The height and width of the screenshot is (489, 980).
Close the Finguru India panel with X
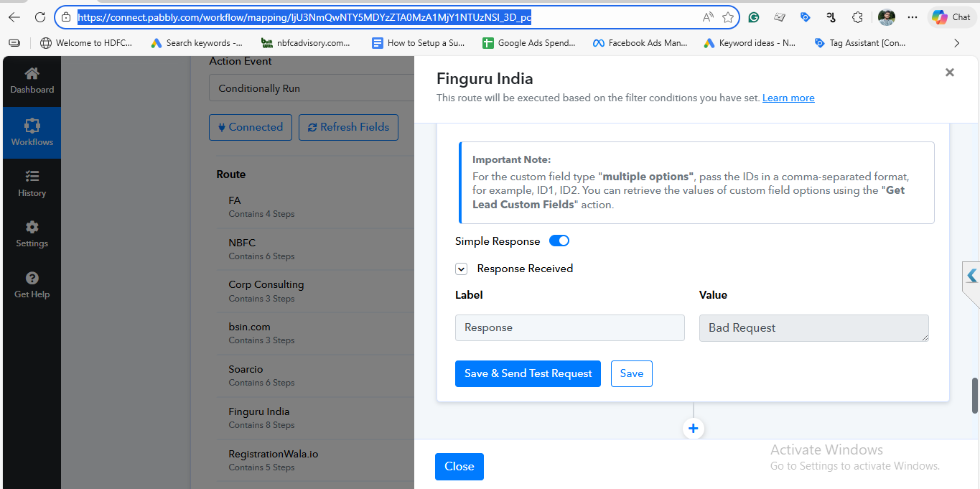click(949, 73)
